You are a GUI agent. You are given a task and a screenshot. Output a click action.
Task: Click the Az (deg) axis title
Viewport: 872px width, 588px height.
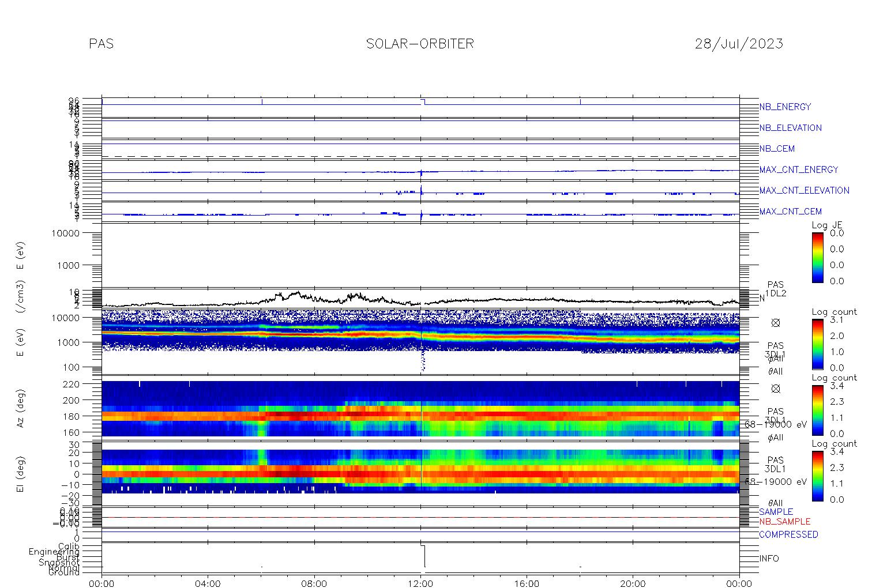click(x=20, y=409)
